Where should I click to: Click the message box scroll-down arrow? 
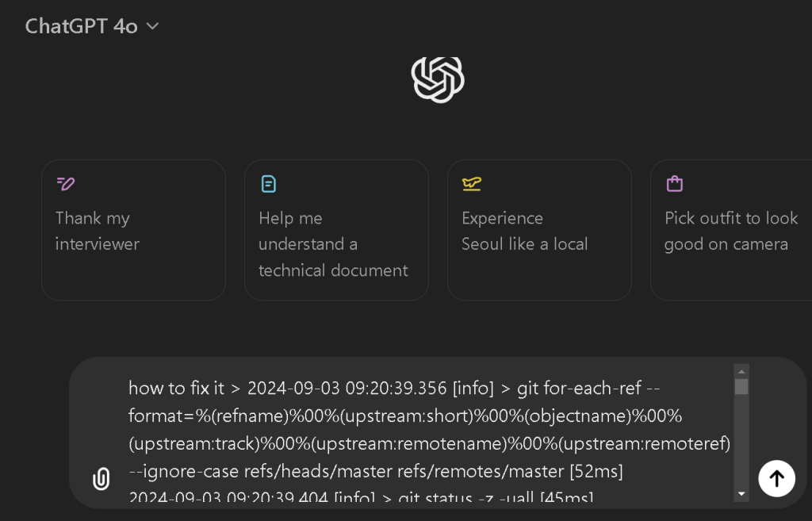point(741,493)
